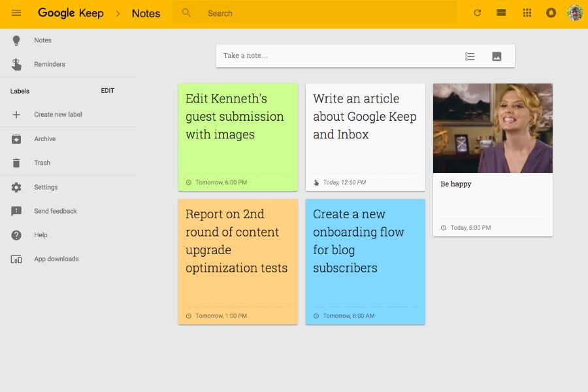Create a new image note icon

pos(497,56)
